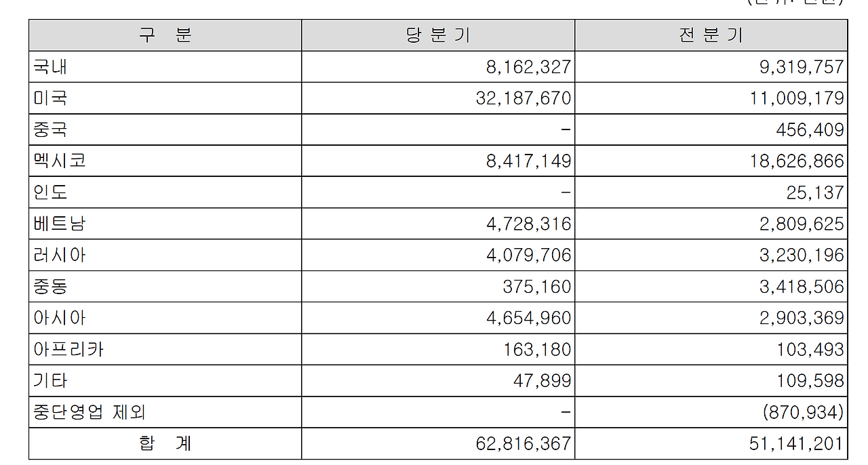Click 기타 당분기 value 47,899
868x465 pixels.
[542, 381]
